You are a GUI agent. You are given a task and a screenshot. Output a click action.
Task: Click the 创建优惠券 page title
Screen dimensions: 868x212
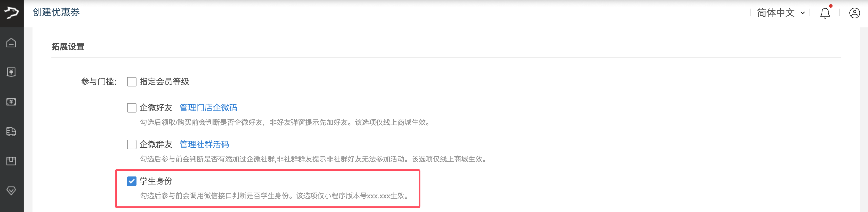point(56,12)
